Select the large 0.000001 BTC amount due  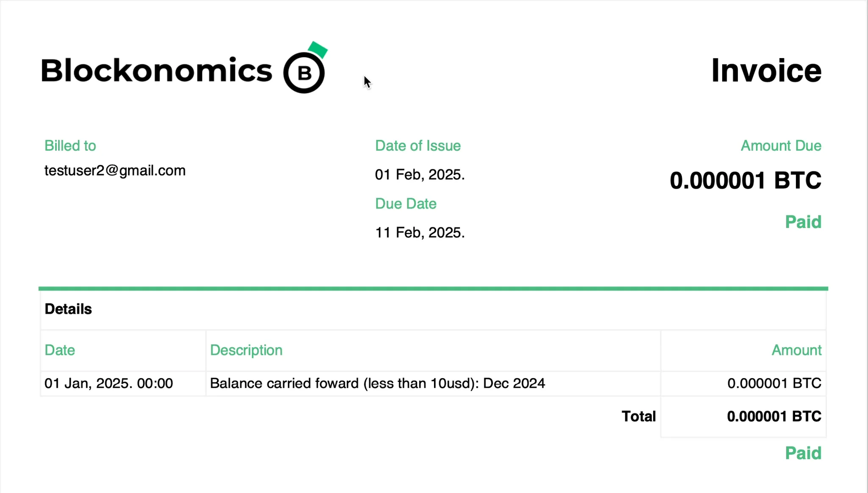[x=745, y=180]
